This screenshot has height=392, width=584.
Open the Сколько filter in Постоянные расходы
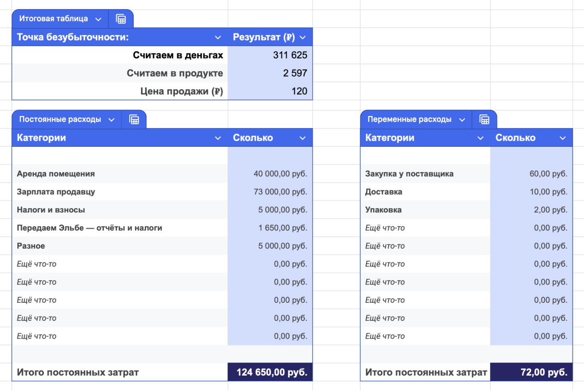[303, 138]
